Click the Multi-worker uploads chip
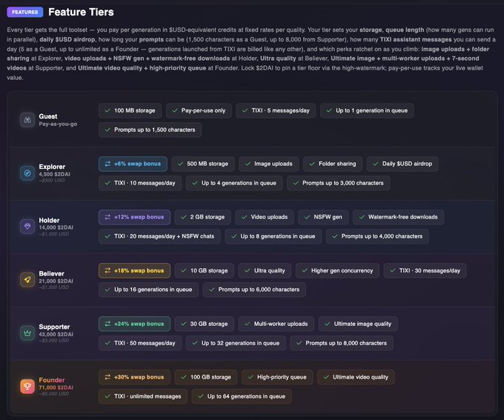Viewport: 504px width, 420px height. coord(276,324)
